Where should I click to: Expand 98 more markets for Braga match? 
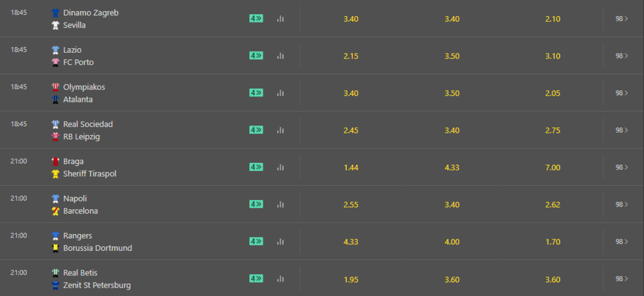[622, 167]
